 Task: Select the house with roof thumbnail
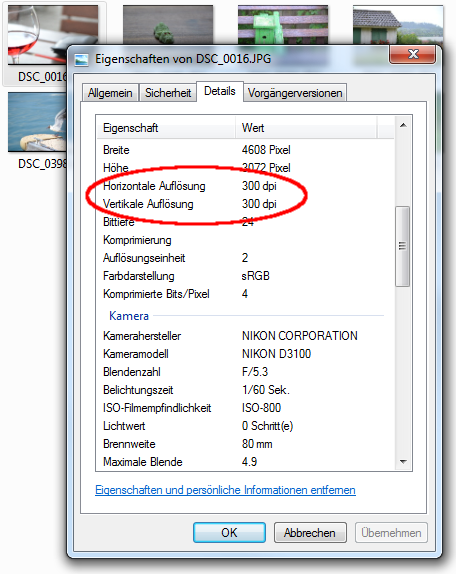pyautogui.click(x=398, y=25)
